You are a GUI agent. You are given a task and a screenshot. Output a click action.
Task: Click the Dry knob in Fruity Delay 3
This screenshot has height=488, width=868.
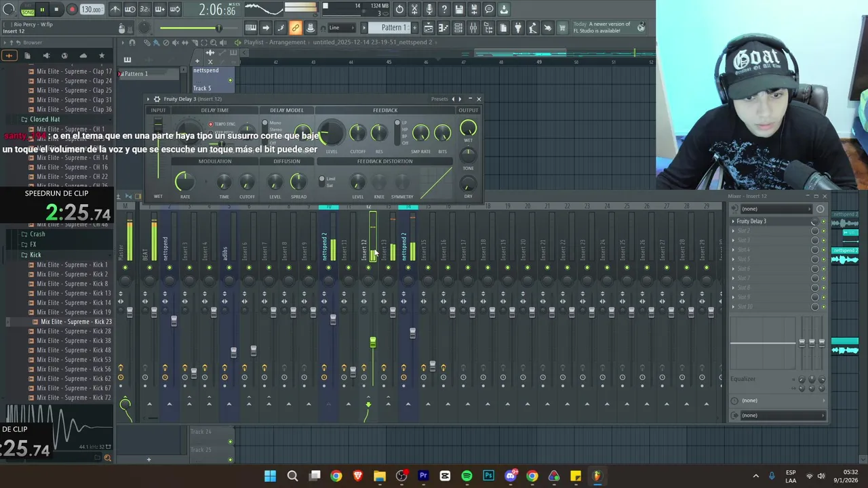pyautogui.click(x=468, y=184)
